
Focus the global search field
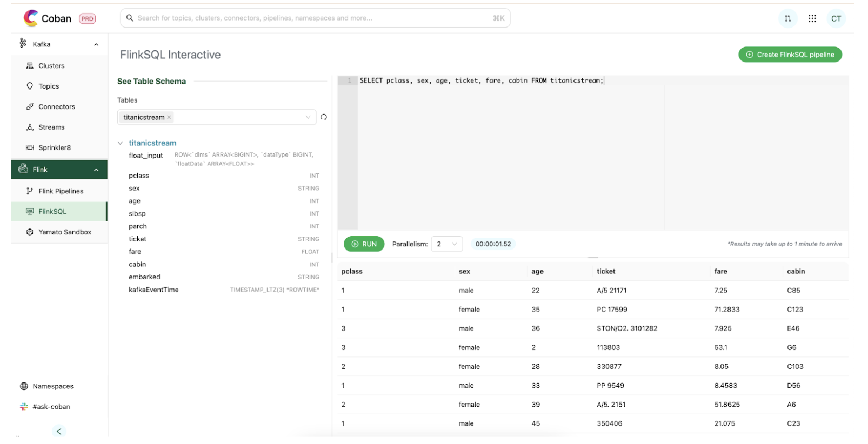(x=315, y=18)
